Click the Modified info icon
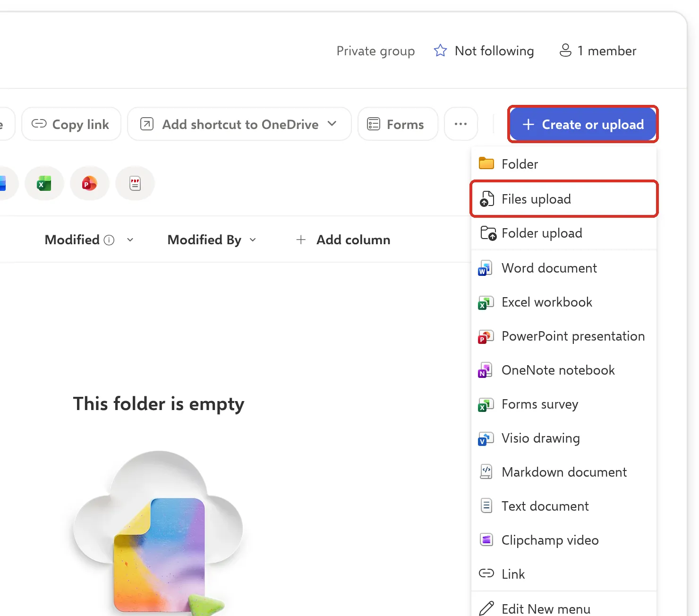Image resolution: width=699 pixels, height=616 pixels. pos(109,240)
